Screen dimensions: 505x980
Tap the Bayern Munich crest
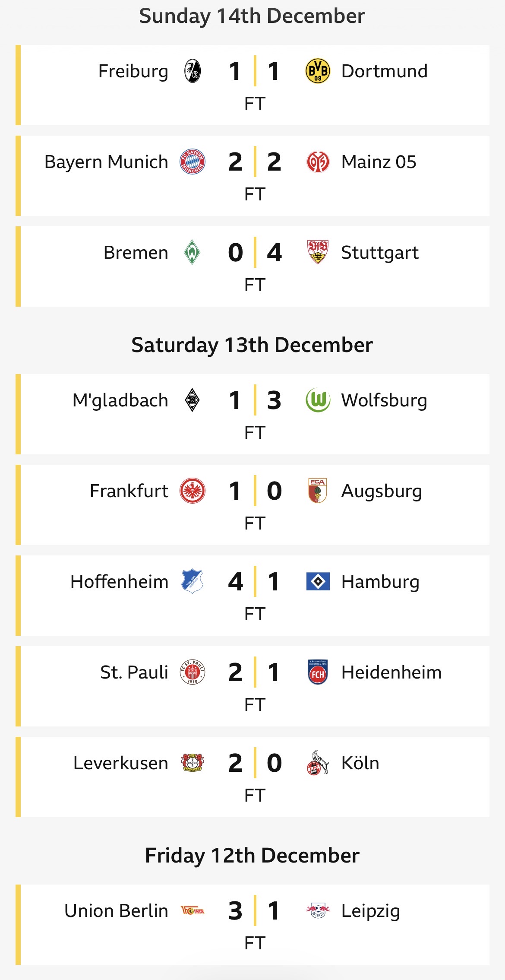click(193, 162)
